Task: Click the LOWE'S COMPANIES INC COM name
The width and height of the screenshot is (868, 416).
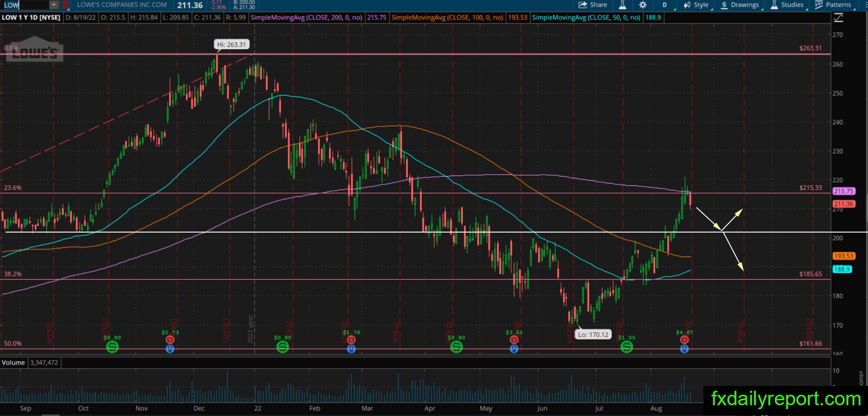Action: (x=122, y=5)
